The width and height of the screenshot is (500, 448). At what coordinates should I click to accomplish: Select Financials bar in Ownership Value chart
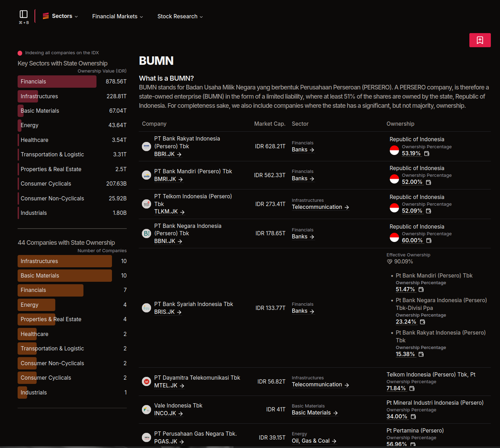coord(57,81)
